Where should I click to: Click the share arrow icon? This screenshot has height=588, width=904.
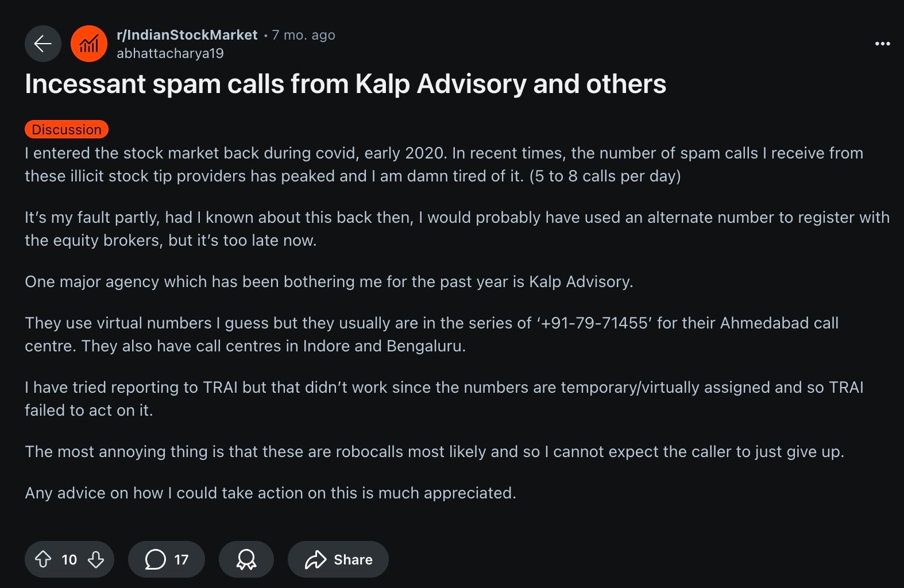[315, 559]
